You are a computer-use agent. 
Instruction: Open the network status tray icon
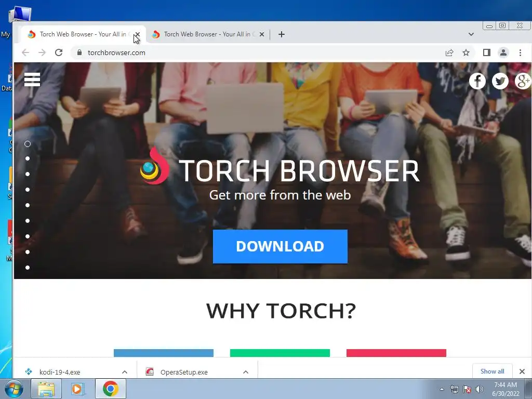pyautogui.click(x=454, y=389)
